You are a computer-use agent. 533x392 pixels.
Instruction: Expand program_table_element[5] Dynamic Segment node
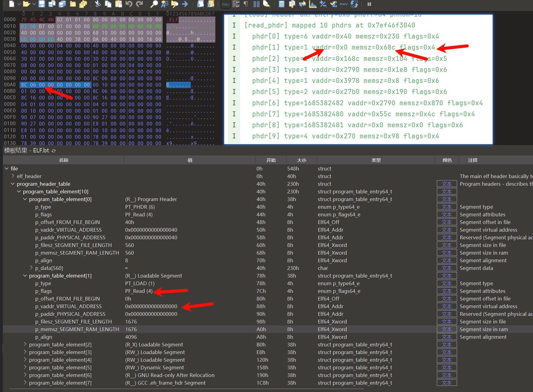(25, 367)
